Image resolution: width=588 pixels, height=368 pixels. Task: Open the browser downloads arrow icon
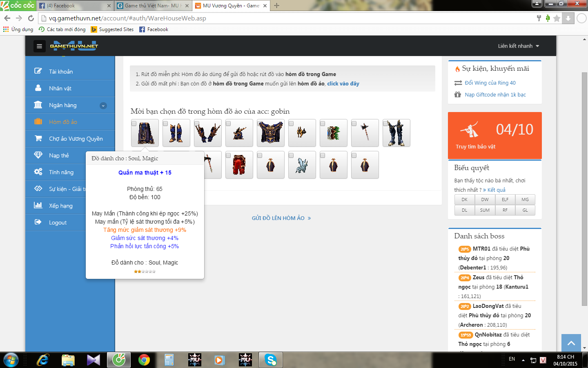[x=568, y=18]
